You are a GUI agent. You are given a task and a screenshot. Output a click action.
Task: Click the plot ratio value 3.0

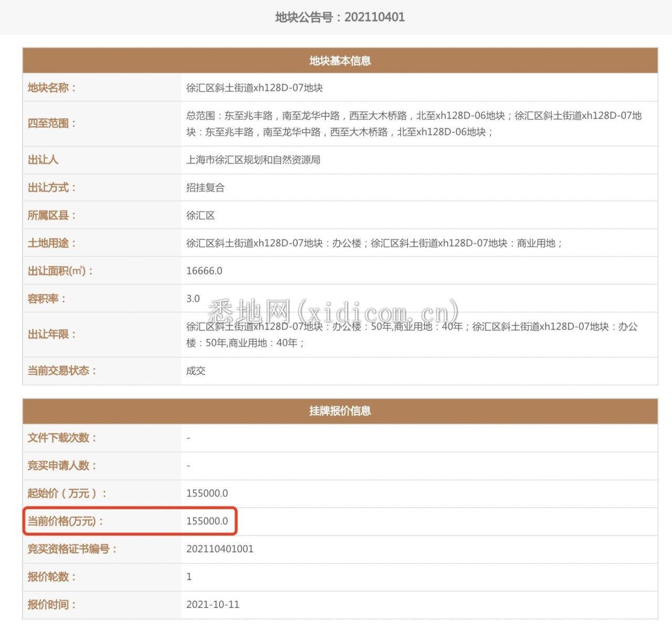click(x=193, y=299)
